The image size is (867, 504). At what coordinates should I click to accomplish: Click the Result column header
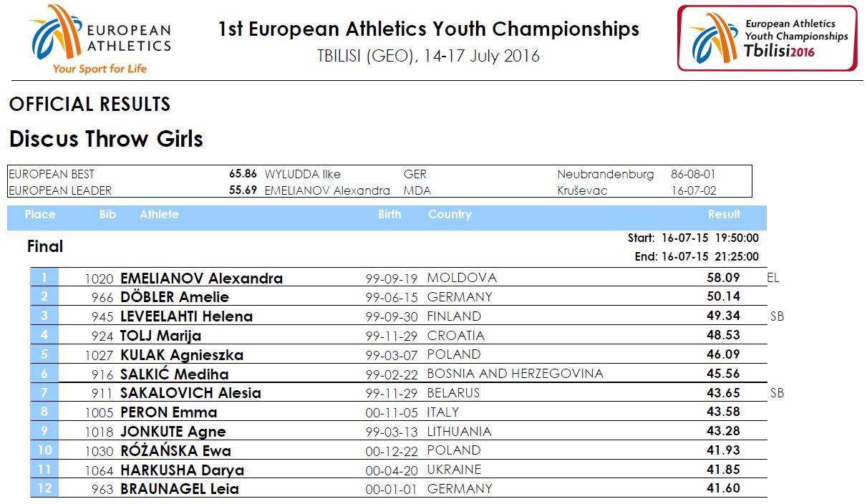point(724,214)
